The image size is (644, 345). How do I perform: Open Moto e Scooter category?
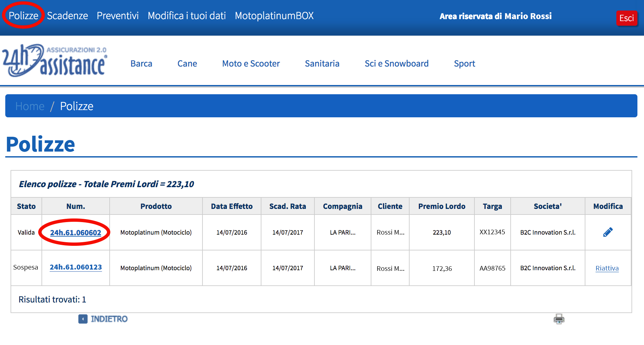tap(251, 64)
